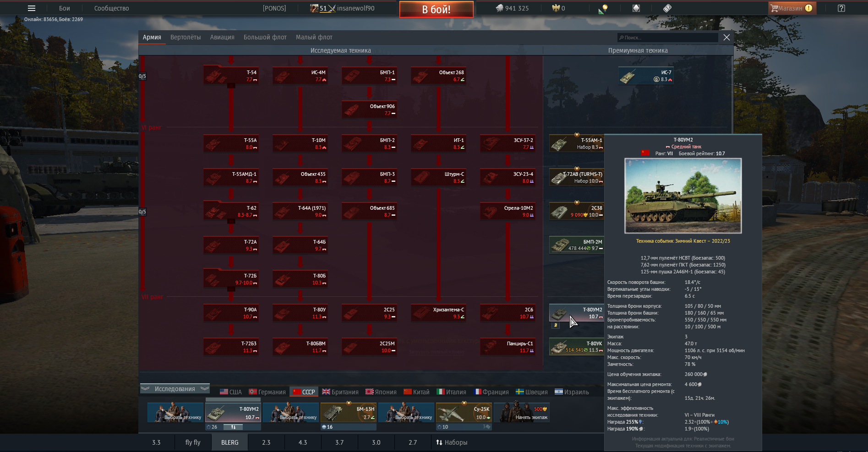The height and width of the screenshot is (452, 868).
Task: Open the squadron battles icon near 51
Action: click(x=332, y=8)
